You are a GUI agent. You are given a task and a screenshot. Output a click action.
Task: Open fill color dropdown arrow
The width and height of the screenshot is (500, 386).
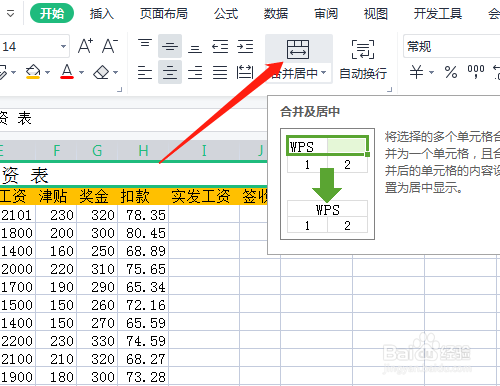(x=47, y=72)
